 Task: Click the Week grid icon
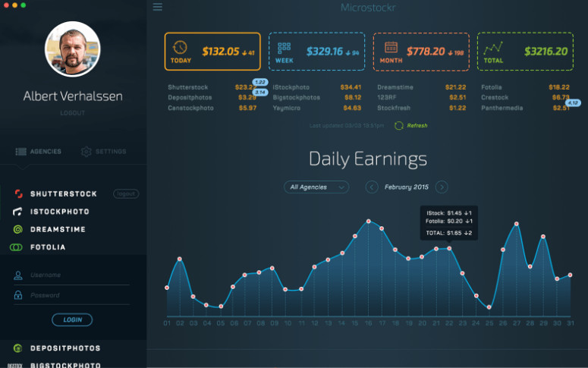(284, 48)
